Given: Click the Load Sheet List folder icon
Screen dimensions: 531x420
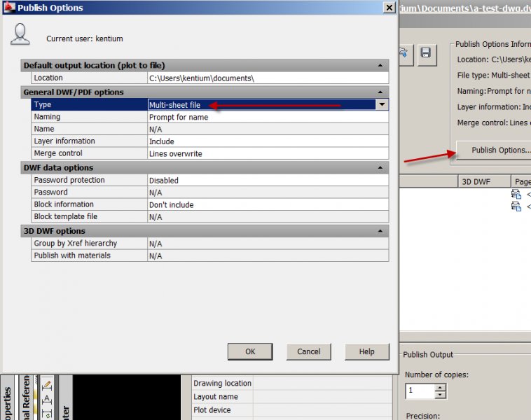Looking at the screenshot, I should coord(406,55).
